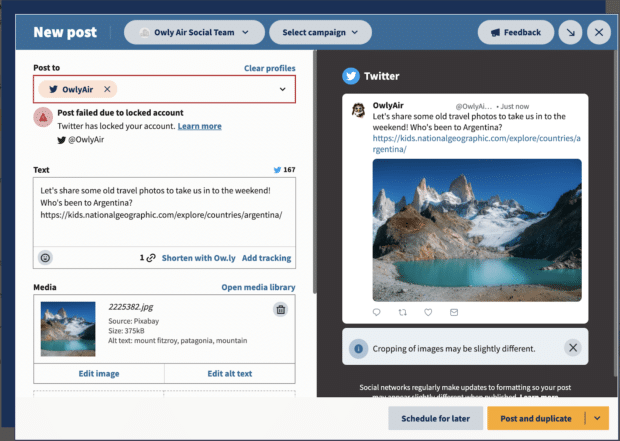Click the Twitter logo in preview header
Image resolution: width=620 pixels, height=441 pixels.
pyautogui.click(x=351, y=76)
